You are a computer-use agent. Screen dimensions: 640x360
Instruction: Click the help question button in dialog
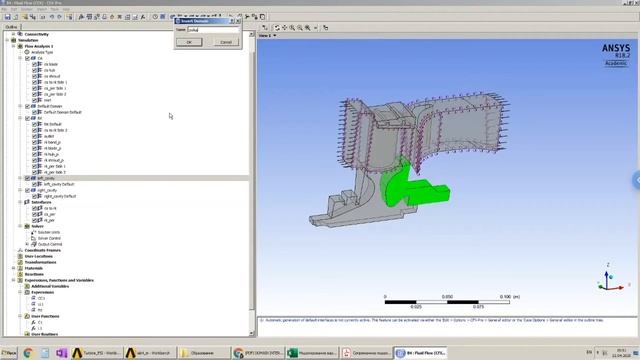tap(232, 21)
